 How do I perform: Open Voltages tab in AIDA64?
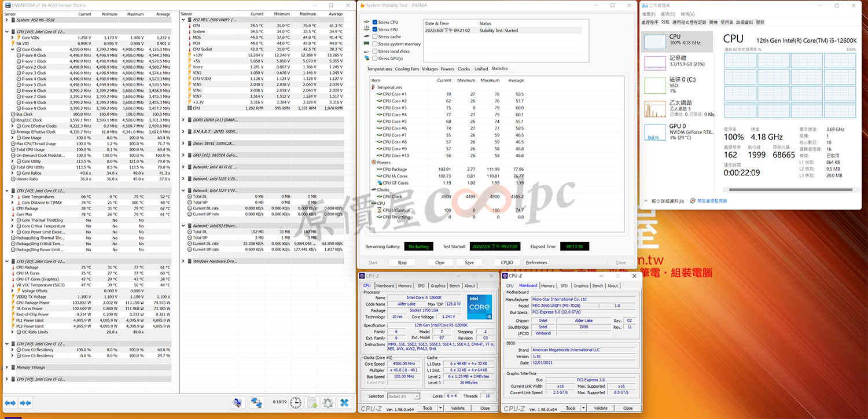point(430,69)
